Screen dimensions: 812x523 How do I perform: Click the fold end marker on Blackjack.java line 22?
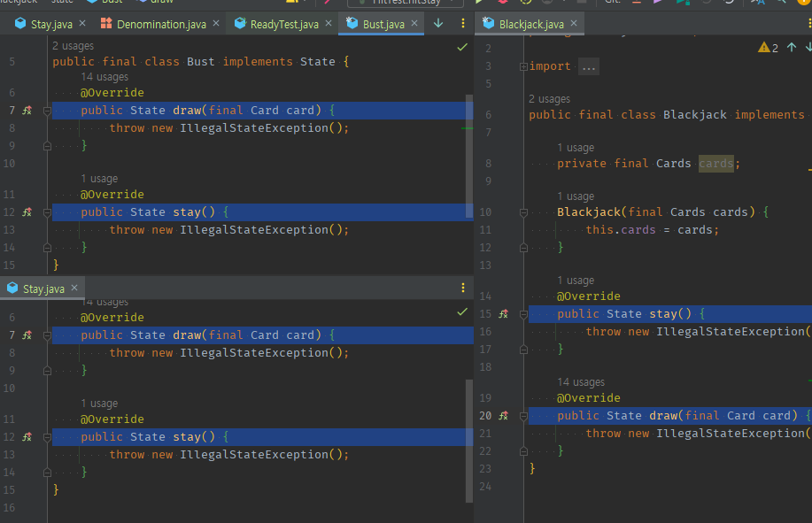[523, 451]
